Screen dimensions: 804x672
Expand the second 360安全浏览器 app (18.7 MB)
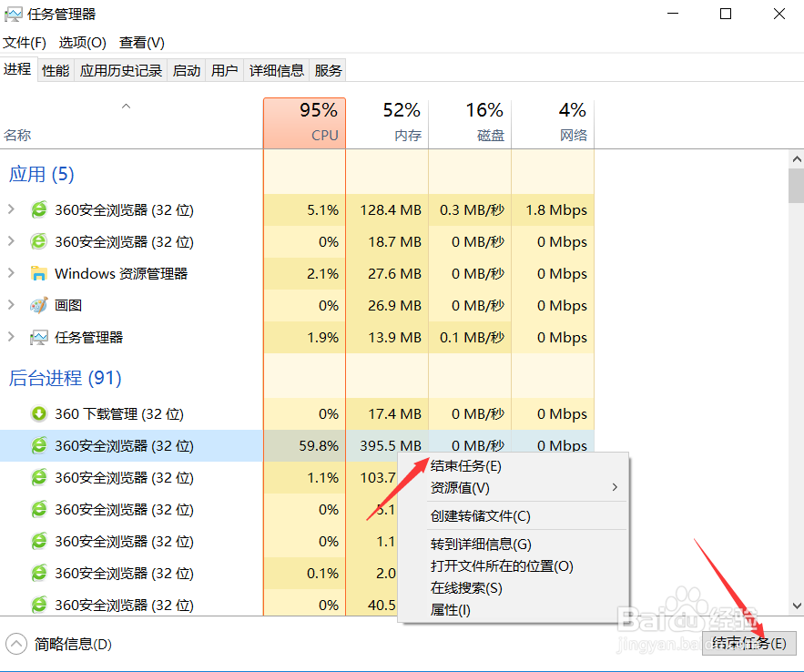[11, 241]
